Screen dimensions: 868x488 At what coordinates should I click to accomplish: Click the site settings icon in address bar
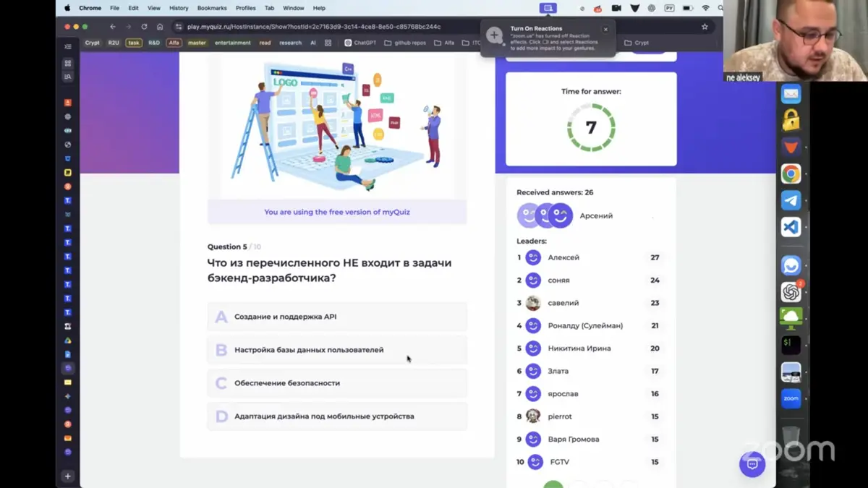pos(179,27)
